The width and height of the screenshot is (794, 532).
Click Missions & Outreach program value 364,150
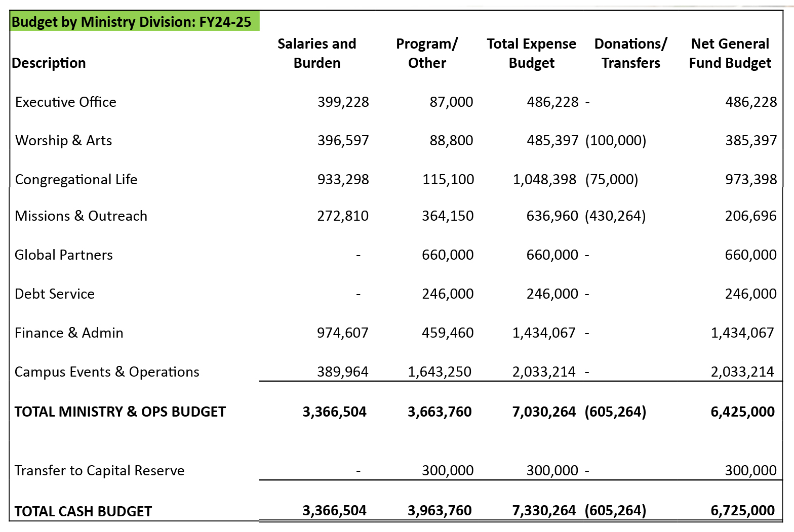tap(448, 216)
